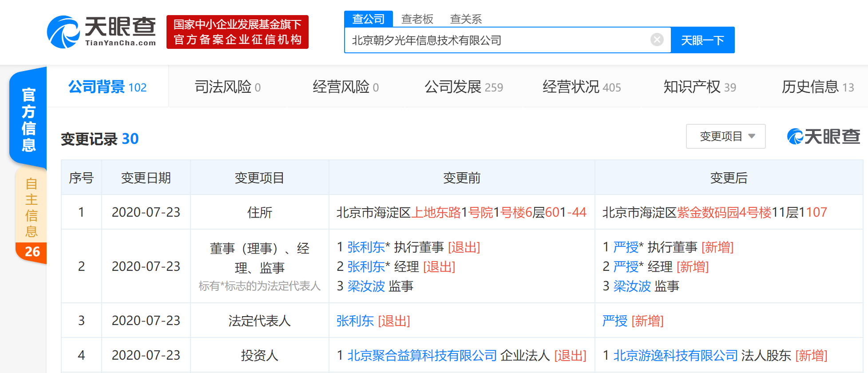Click 严授 经理 link in row 2
This screenshot has width=868, height=373.
pos(626,266)
